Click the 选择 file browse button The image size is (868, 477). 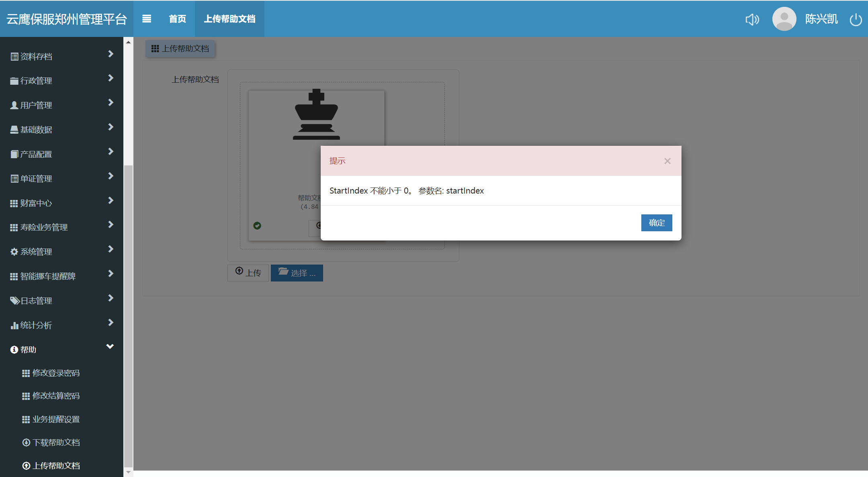297,273
